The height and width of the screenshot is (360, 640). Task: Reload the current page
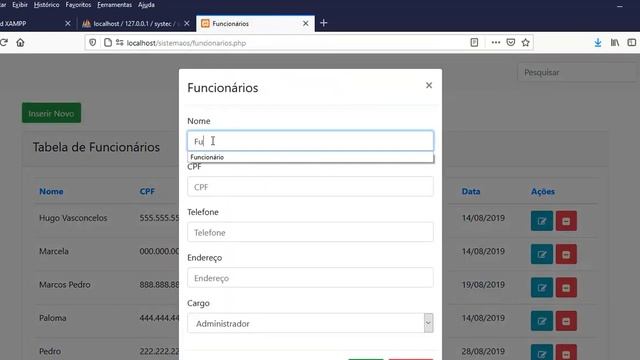tap(4, 42)
